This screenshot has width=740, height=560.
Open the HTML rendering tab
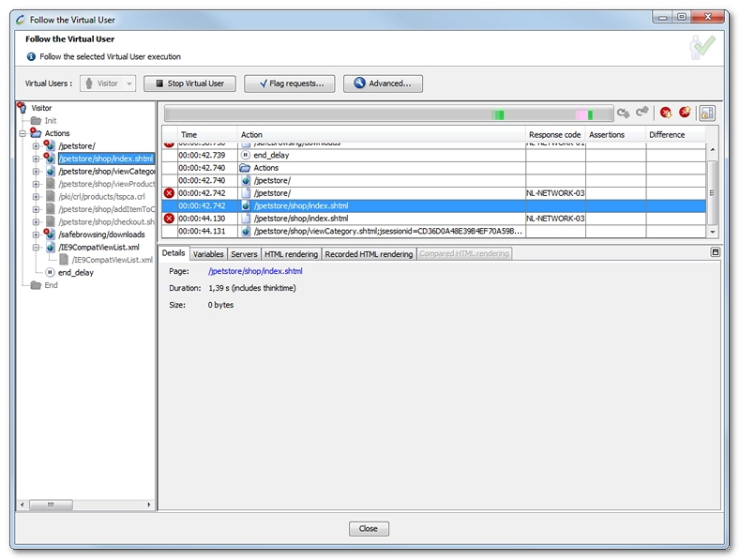291,254
